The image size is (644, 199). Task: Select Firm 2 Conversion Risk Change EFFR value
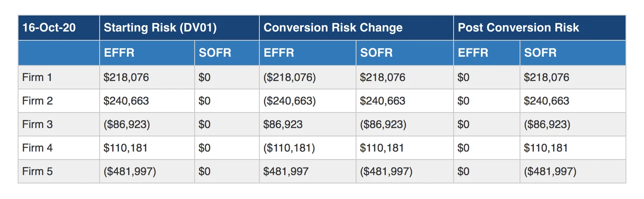pos(290,101)
